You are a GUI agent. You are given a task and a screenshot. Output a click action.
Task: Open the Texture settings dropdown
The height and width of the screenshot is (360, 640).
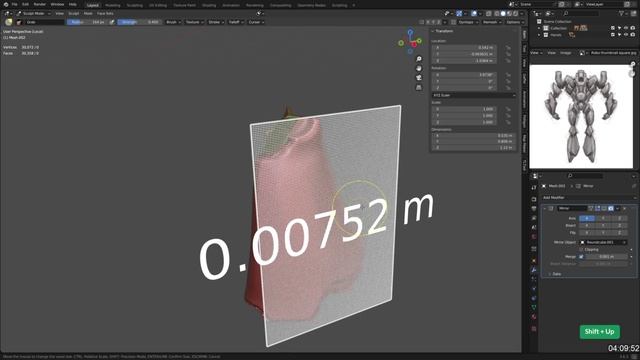(x=194, y=22)
